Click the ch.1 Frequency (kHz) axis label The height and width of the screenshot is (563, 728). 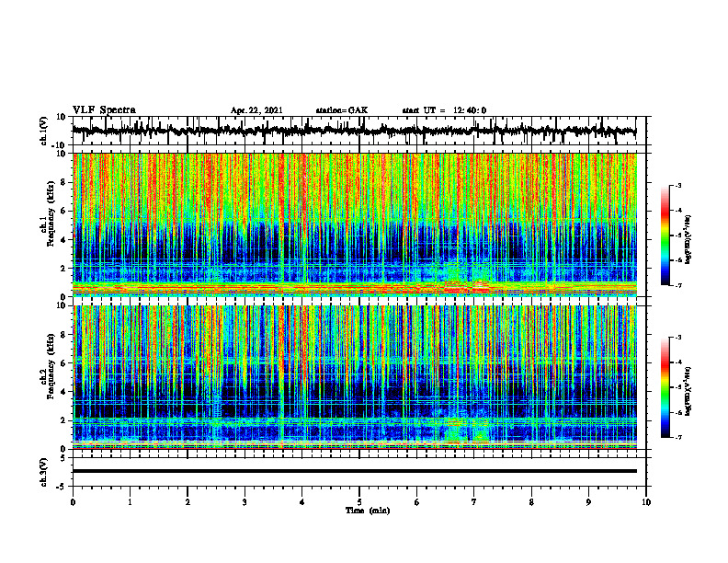[47, 212]
